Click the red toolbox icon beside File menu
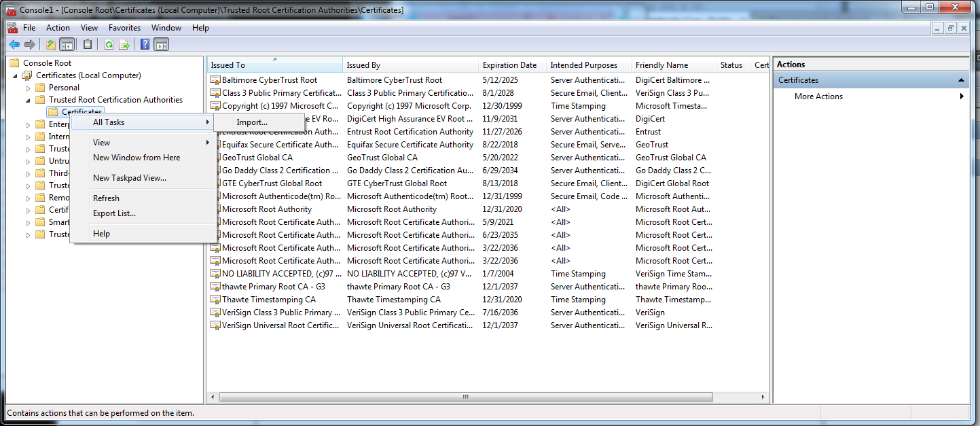The image size is (980, 426). [12, 28]
